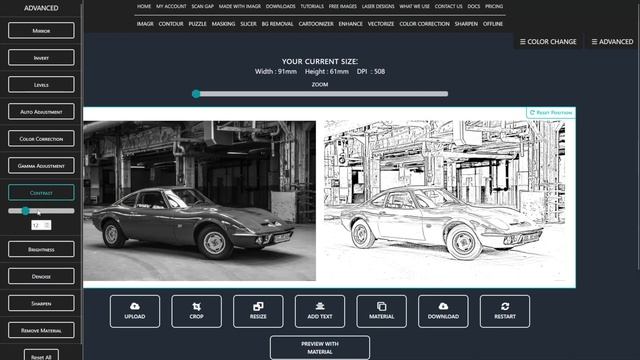Open the Color Change hamburger menu
640x360 pixels.
click(x=548, y=42)
